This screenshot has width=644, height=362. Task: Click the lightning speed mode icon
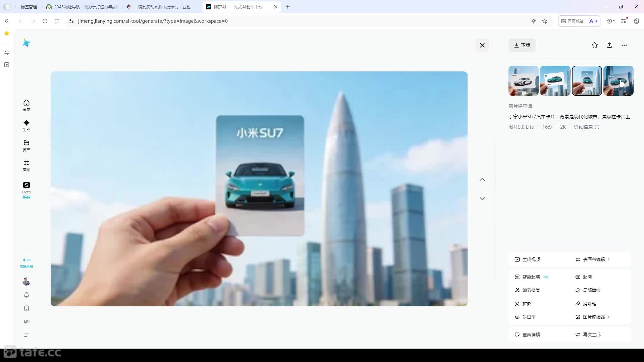coord(534,21)
